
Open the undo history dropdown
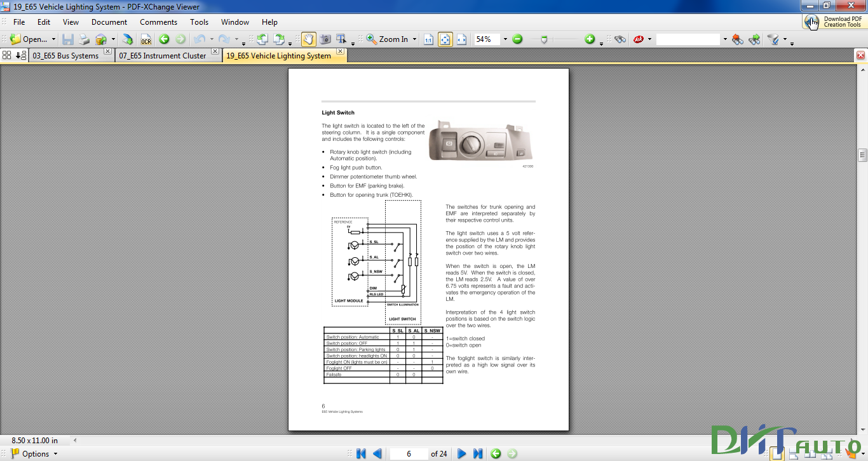coord(212,39)
